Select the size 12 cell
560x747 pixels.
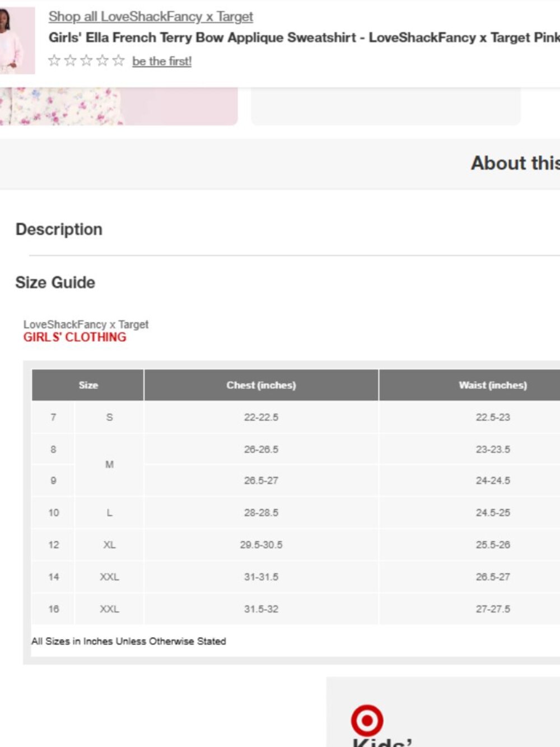53,545
